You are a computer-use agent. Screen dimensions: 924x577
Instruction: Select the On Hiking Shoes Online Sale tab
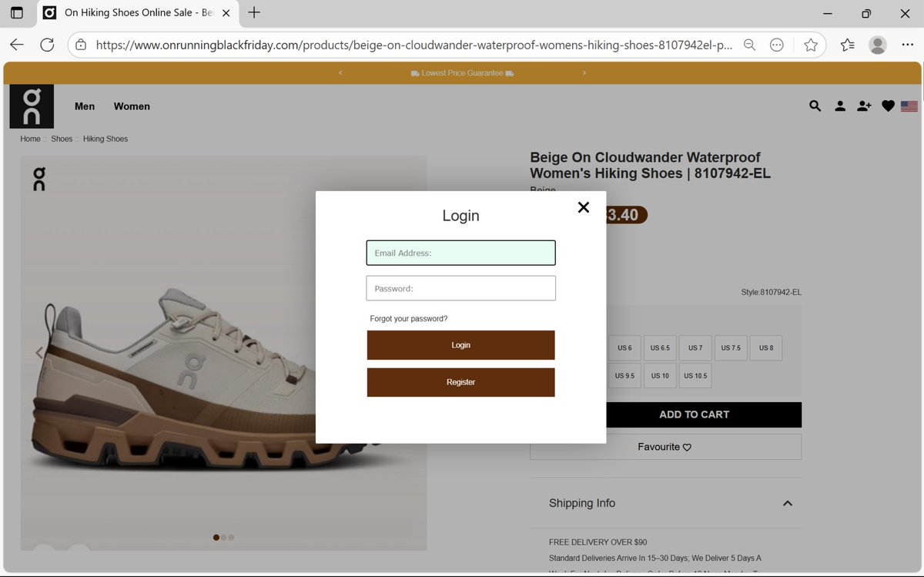[x=137, y=13]
